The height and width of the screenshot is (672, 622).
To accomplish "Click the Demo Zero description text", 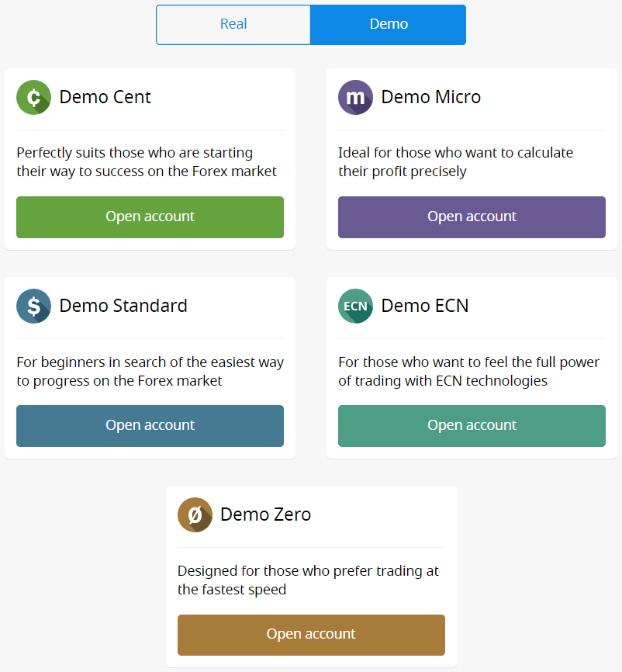I will (x=308, y=580).
